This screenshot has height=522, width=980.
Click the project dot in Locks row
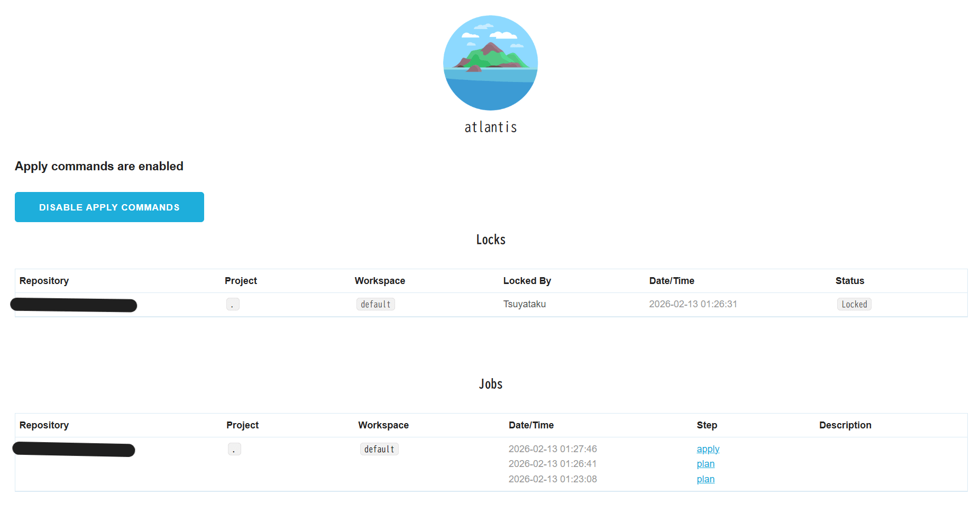[233, 304]
